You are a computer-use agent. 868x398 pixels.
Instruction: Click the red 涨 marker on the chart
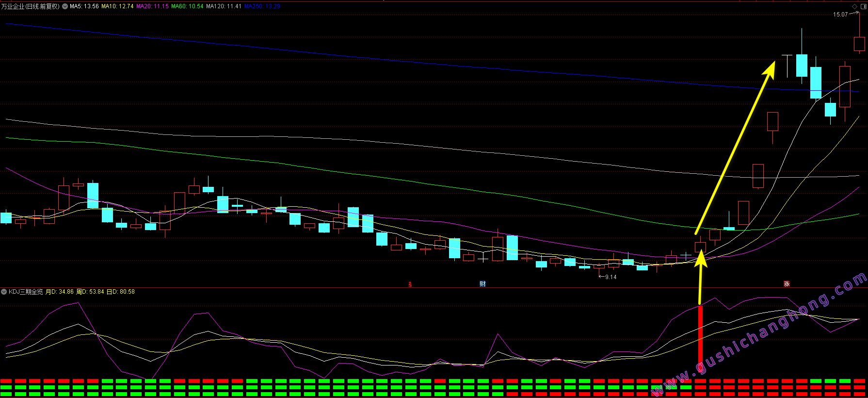787,284
